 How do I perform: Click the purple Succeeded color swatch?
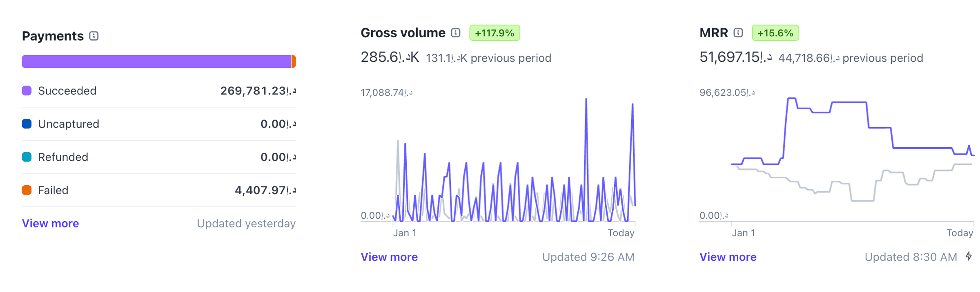pyautogui.click(x=27, y=91)
